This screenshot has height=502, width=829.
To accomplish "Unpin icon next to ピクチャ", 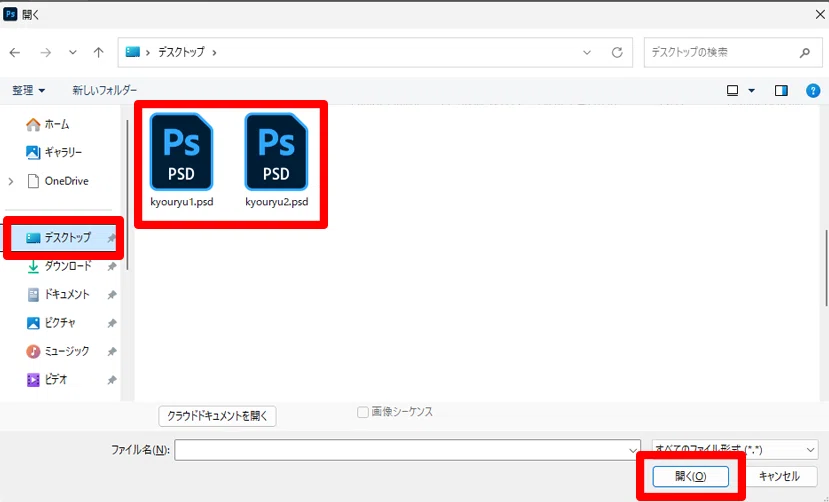I will click(112, 323).
